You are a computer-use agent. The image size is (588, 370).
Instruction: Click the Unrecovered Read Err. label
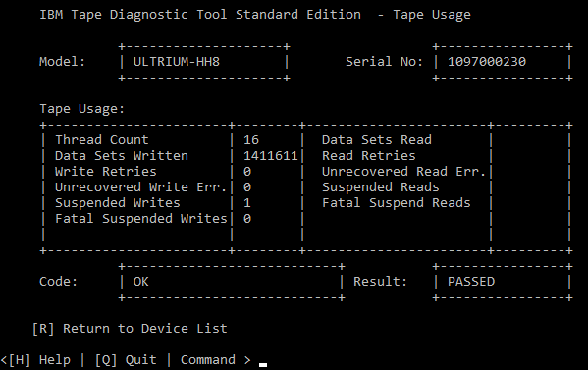[403, 172]
